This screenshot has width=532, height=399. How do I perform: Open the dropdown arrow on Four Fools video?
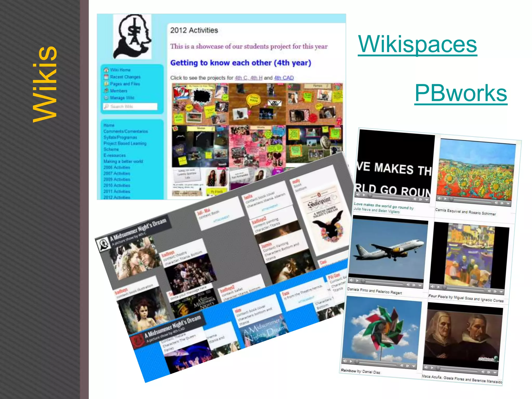point(501,292)
